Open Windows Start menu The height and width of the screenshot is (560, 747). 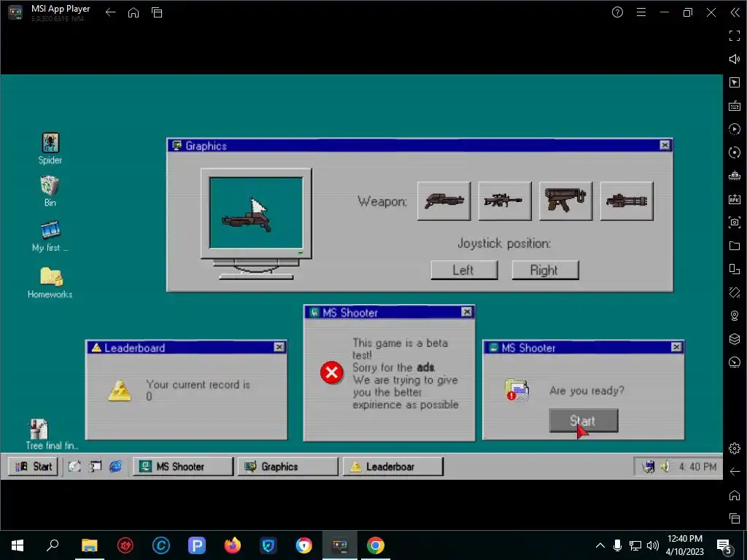18,545
